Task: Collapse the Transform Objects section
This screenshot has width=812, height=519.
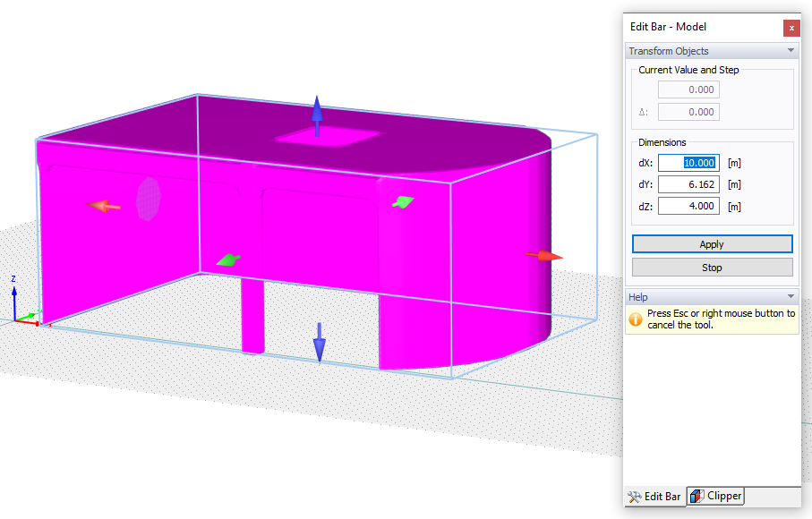Action: tap(791, 51)
